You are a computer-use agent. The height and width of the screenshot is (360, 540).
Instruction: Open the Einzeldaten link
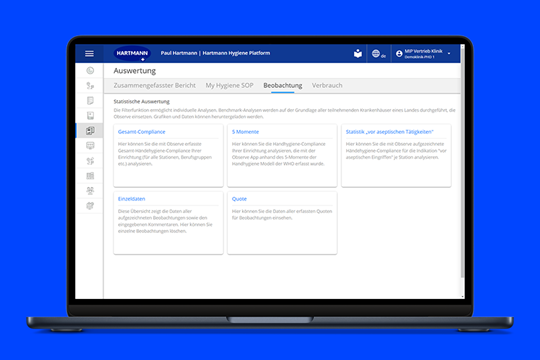point(132,199)
